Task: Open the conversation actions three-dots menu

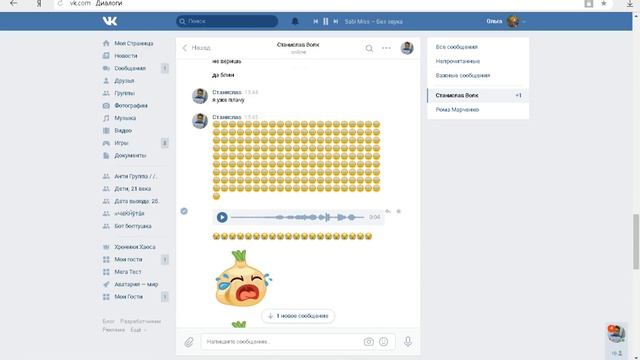Action: tap(386, 48)
